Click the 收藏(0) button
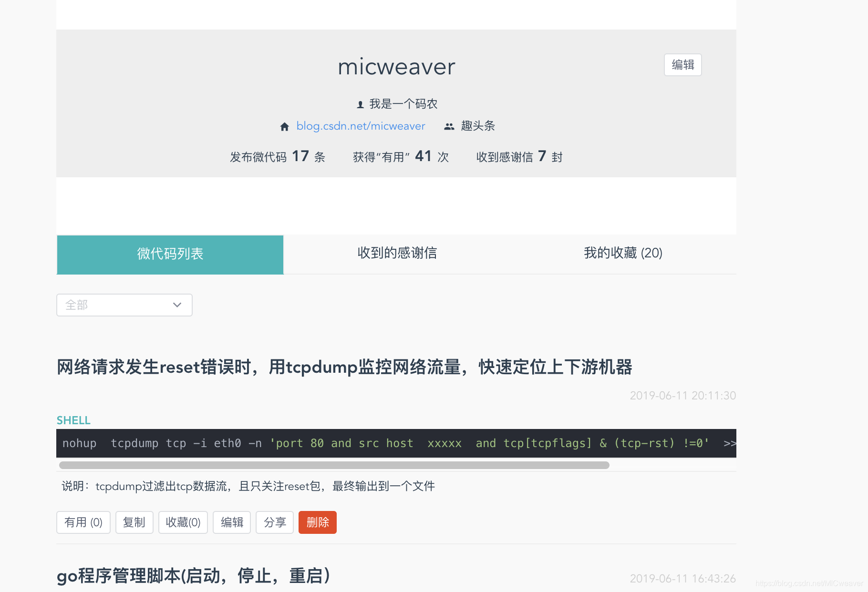This screenshot has width=868, height=592. (x=183, y=522)
